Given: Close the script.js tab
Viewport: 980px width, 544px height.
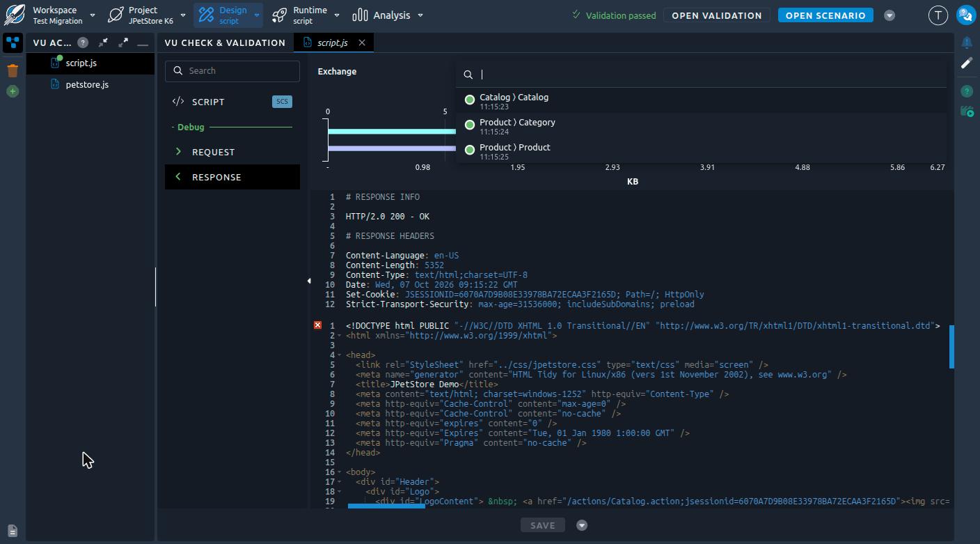Looking at the screenshot, I should coord(362,42).
